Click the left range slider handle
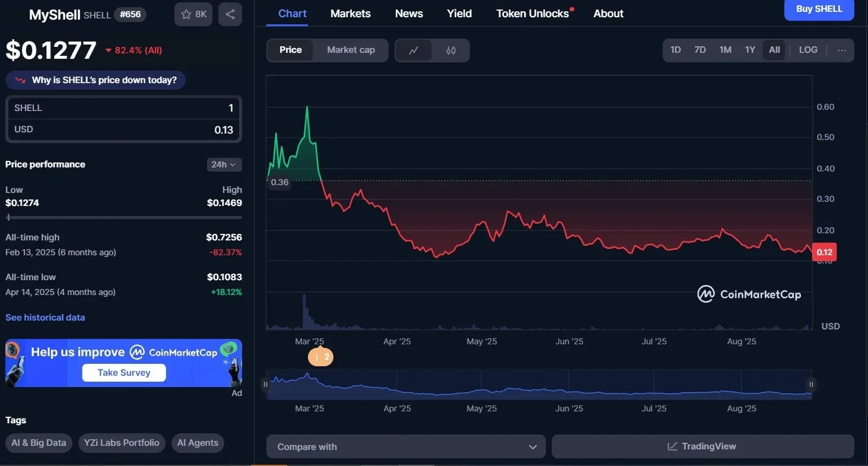Viewport: 868px width, 466px height. pyautogui.click(x=266, y=385)
